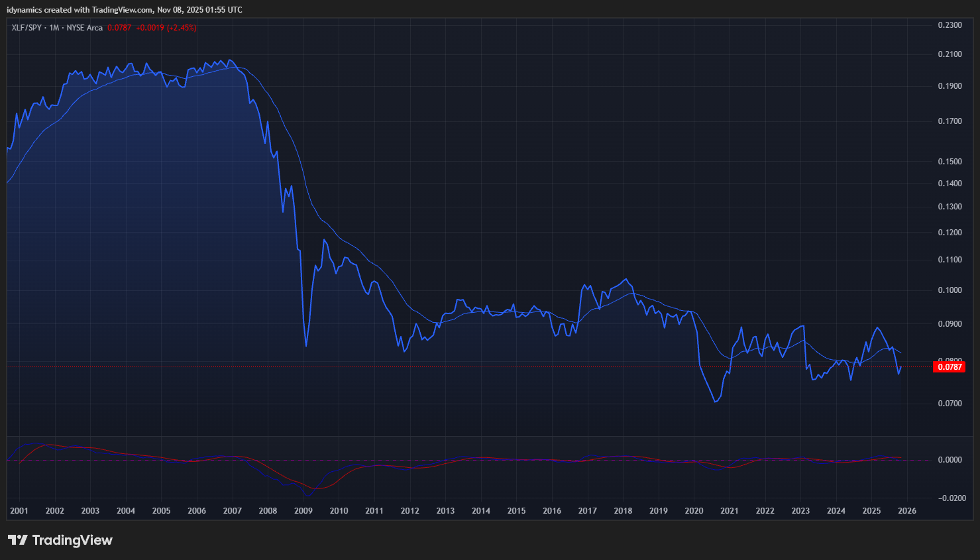980x560 pixels.
Task: Select the 2007 year label on time axis
Action: (x=232, y=510)
